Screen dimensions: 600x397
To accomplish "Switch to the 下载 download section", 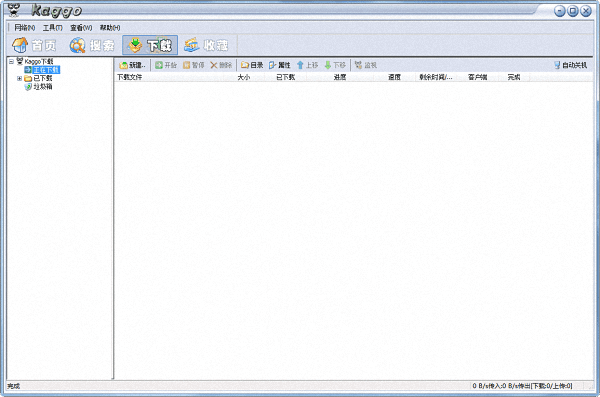I will [x=150, y=45].
